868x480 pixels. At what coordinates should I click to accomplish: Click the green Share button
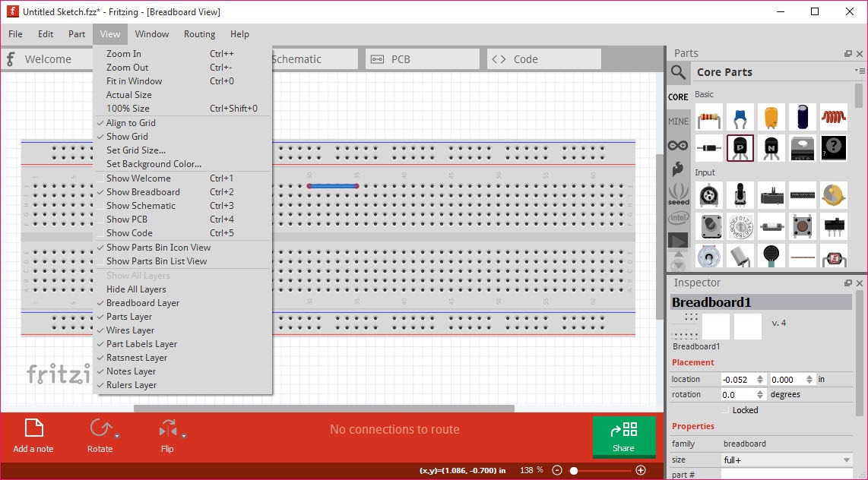tap(623, 437)
